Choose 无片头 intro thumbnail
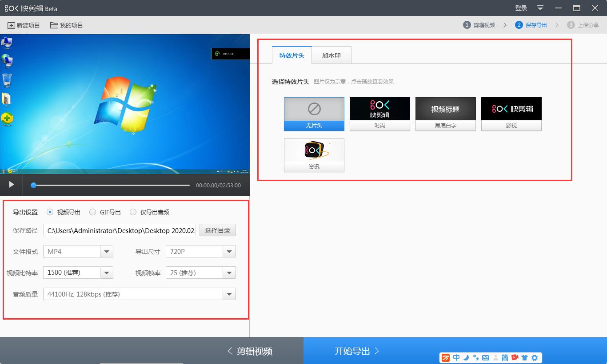 [x=314, y=114]
